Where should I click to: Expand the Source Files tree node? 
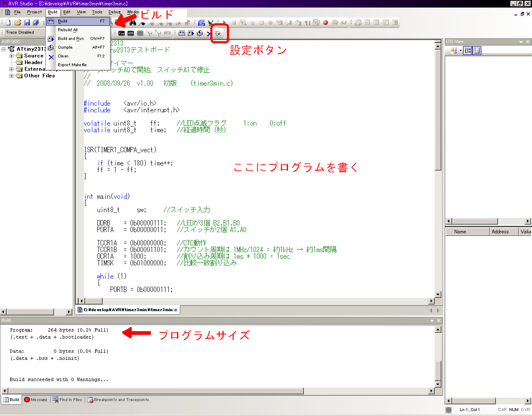tap(12, 56)
